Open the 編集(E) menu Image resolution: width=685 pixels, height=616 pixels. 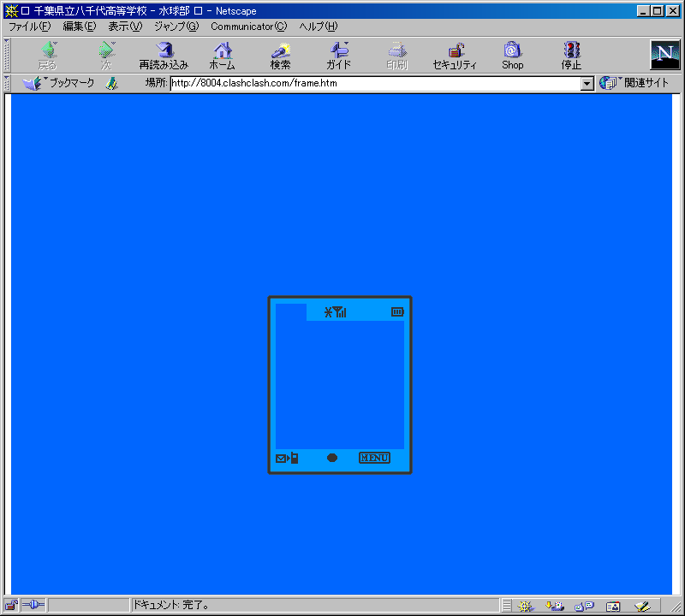point(80,27)
